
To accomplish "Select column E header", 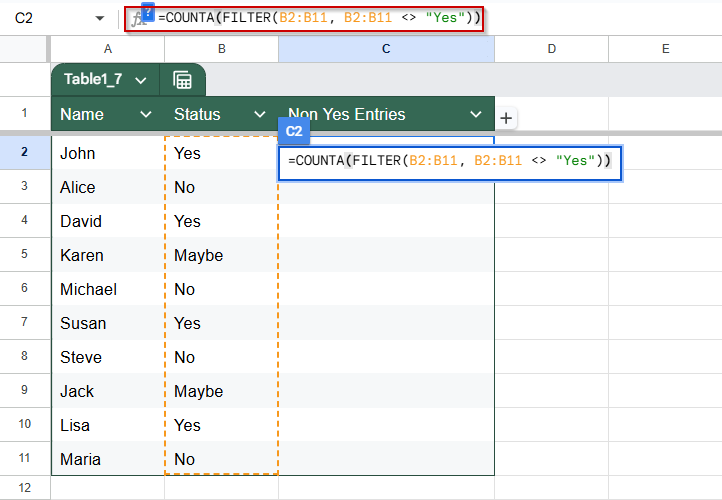I will coord(665,49).
